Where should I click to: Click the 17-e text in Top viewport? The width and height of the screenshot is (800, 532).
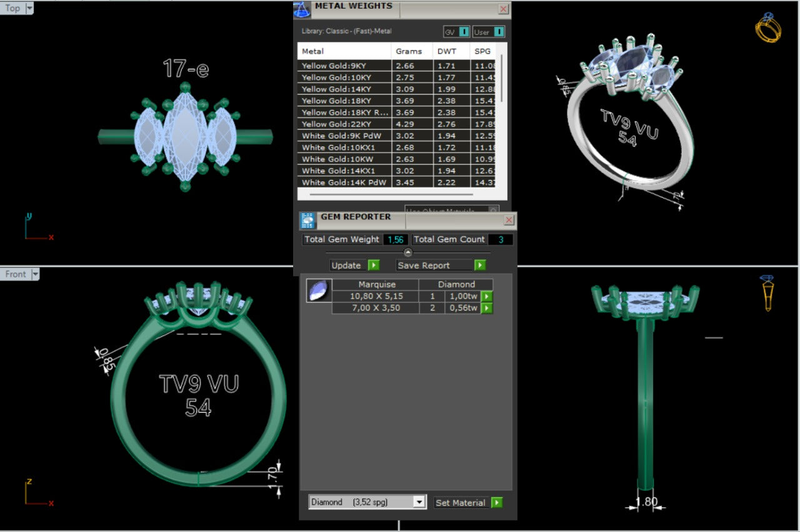186,69
